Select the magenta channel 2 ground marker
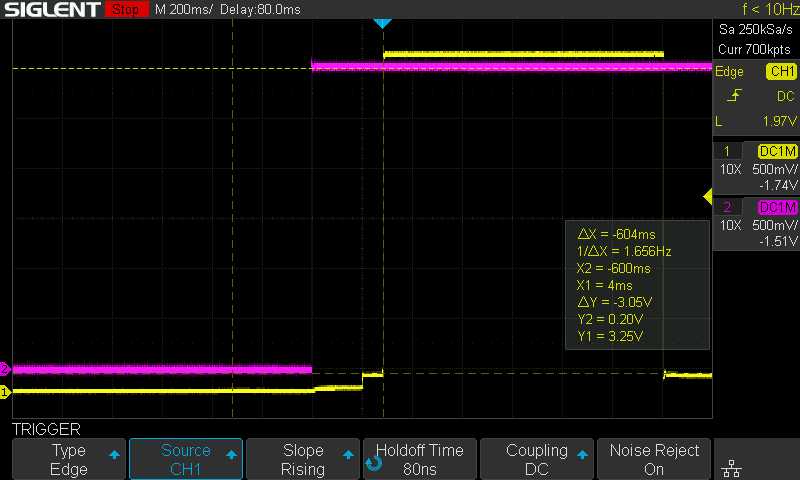The width and height of the screenshot is (800, 480). (5, 369)
